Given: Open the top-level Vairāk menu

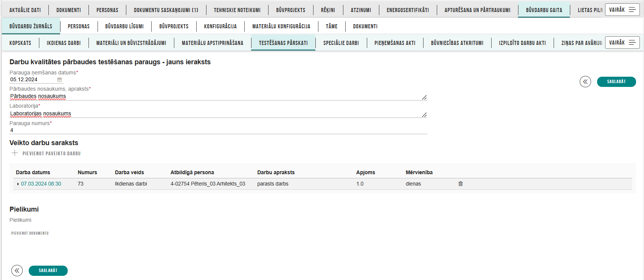Looking at the screenshot, I should (622, 10).
